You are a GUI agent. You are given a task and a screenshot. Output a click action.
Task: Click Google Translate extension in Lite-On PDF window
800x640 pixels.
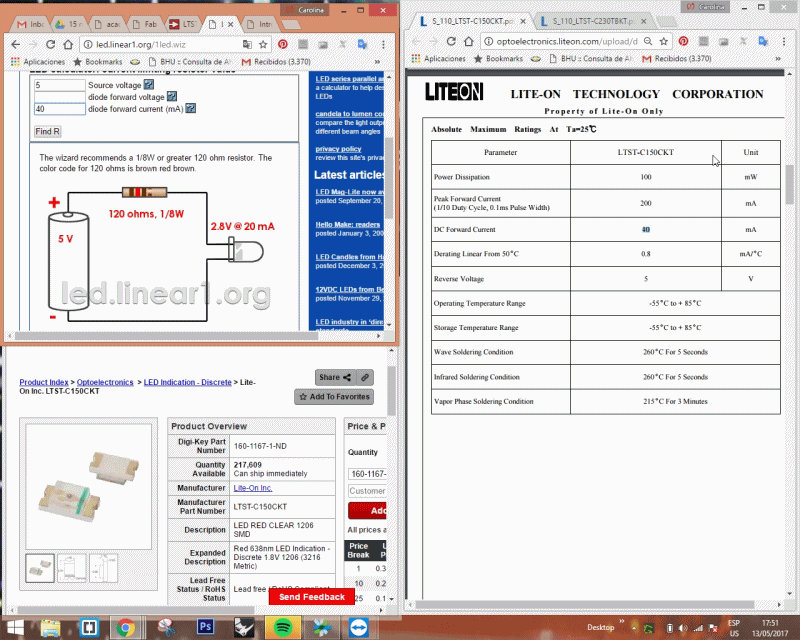coord(763,41)
